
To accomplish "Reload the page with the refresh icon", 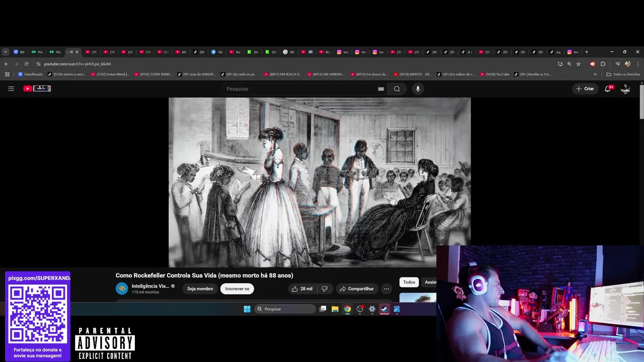I will tap(26, 64).
